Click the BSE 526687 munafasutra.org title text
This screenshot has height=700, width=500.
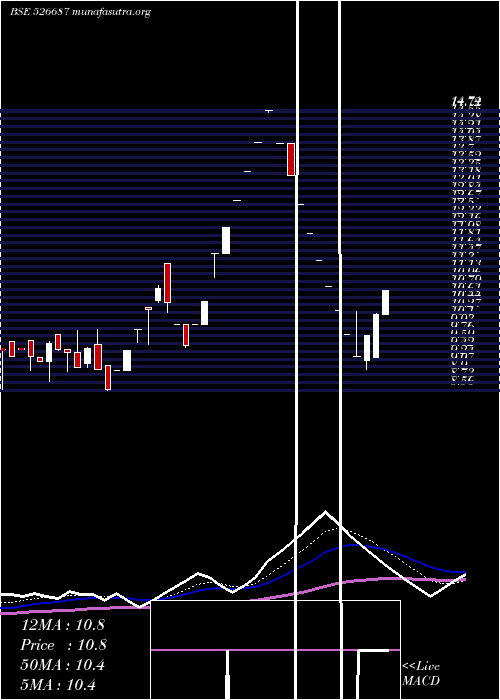(80, 12)
